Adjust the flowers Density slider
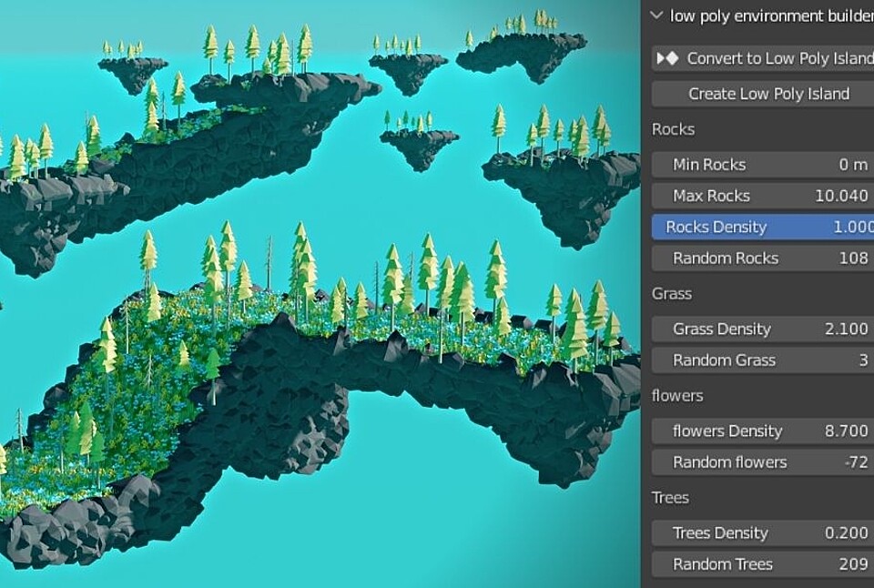Viewport: 874px width, 588px height. pyautogui.click(x=762, y=431)
